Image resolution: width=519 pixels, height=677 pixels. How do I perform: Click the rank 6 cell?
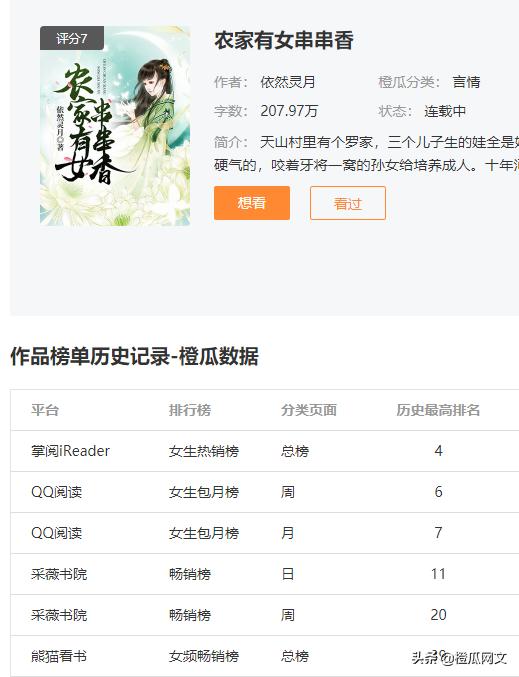point(438,492)
